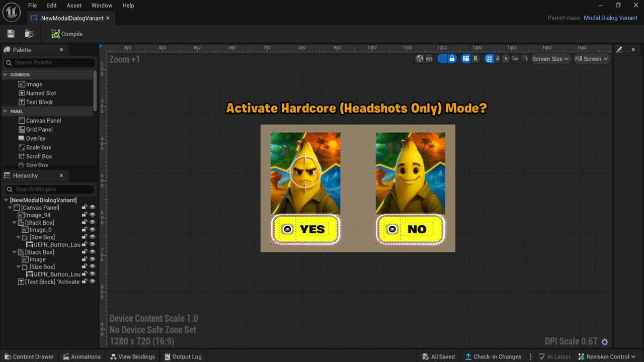The width and height of the screenshot is (644, 362).
Task: Open the Content Drawer
Action: (x=29, y=356)
